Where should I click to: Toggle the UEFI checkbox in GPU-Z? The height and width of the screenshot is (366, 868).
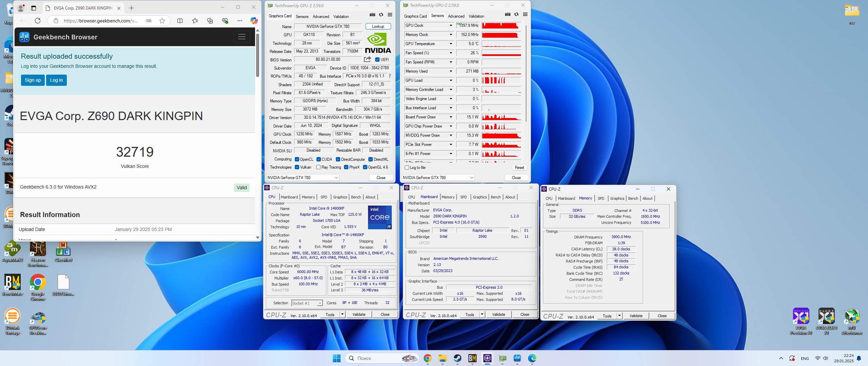point(377,60)
